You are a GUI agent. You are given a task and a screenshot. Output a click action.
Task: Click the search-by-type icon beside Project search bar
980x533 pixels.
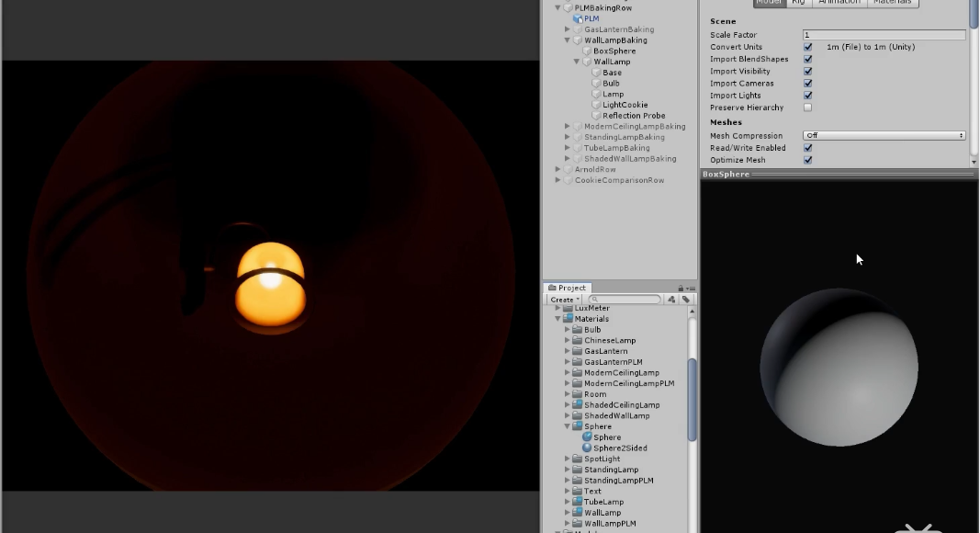(x=670, y=299)
